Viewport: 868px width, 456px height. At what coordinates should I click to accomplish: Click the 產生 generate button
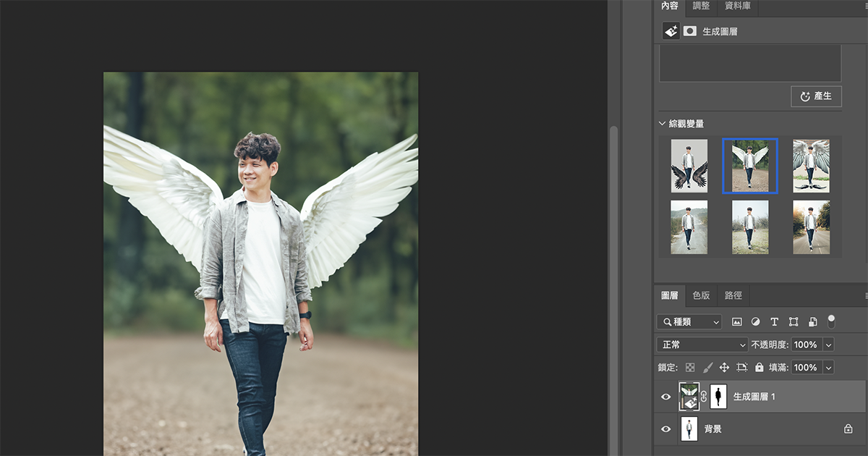click(x=816, y=96)
